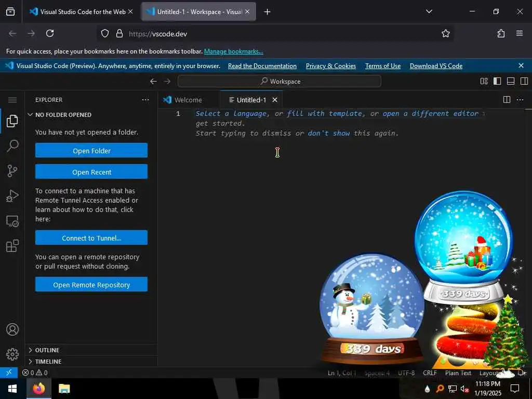
Task: Open the Explorer view in activity bar
Action: pos(12,121)
